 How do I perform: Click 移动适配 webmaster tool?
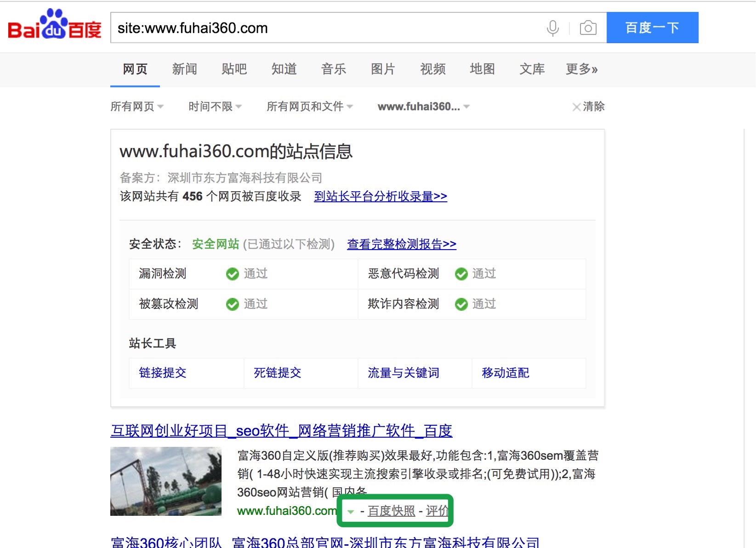point(506,373)
